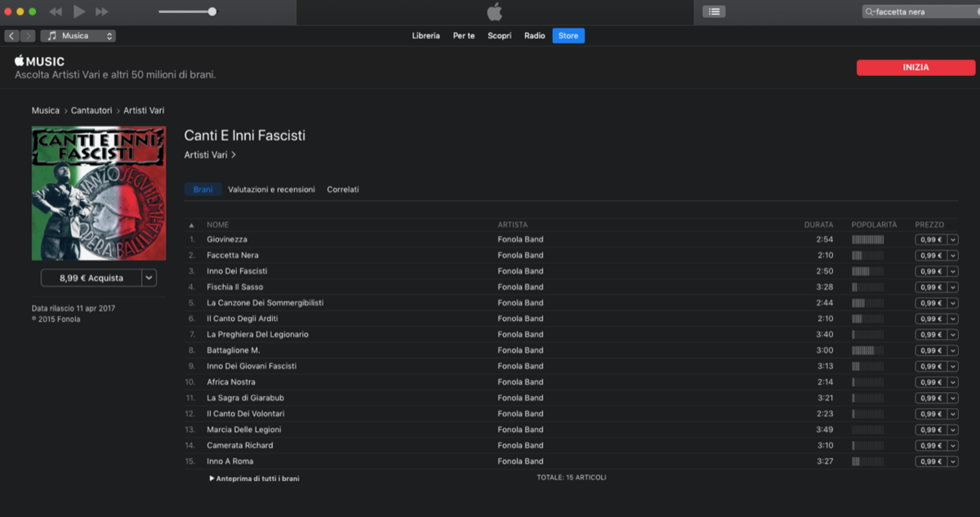Buy Inno Dei Fascisti with its 0,99 € button

931,271
